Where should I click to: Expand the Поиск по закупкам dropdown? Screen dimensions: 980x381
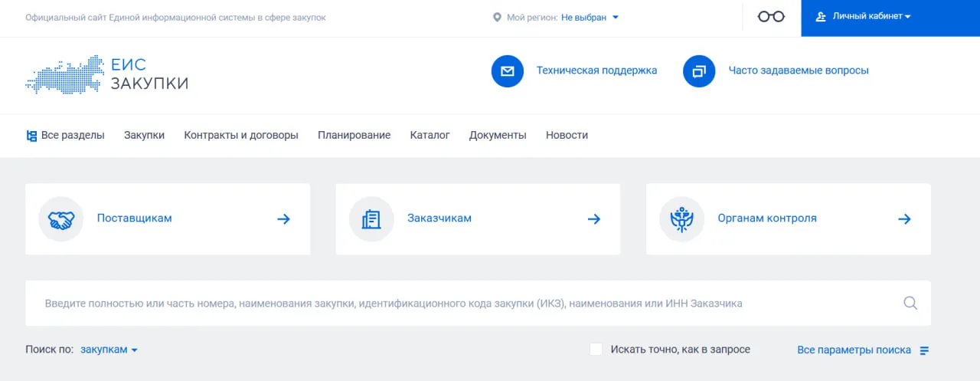[109, 350]
